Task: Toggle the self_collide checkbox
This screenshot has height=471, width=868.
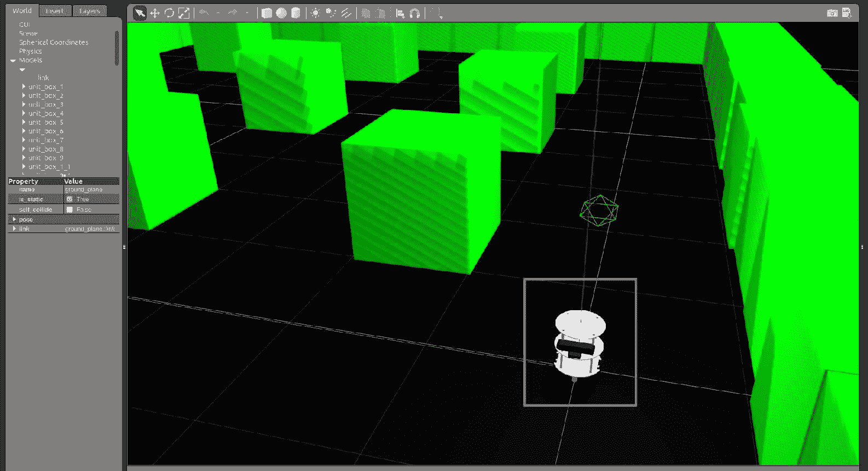Action: (x=70, y=210)
